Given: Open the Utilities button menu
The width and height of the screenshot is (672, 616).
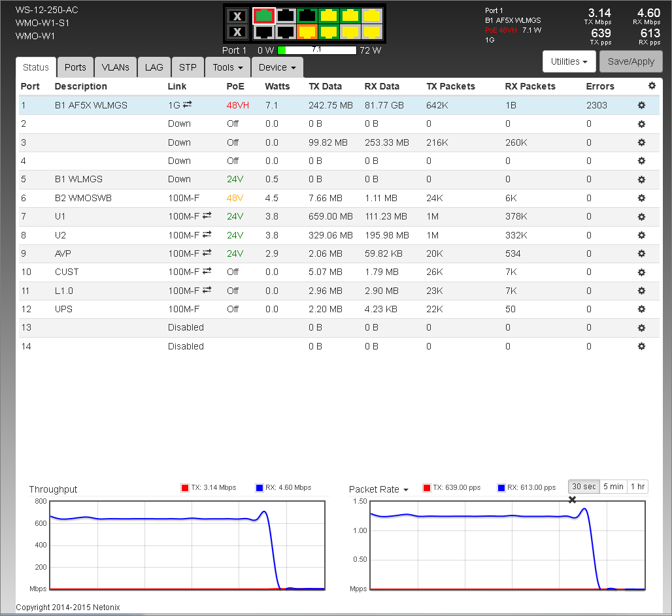Looking at the screenshot, I should click(568, 61).
